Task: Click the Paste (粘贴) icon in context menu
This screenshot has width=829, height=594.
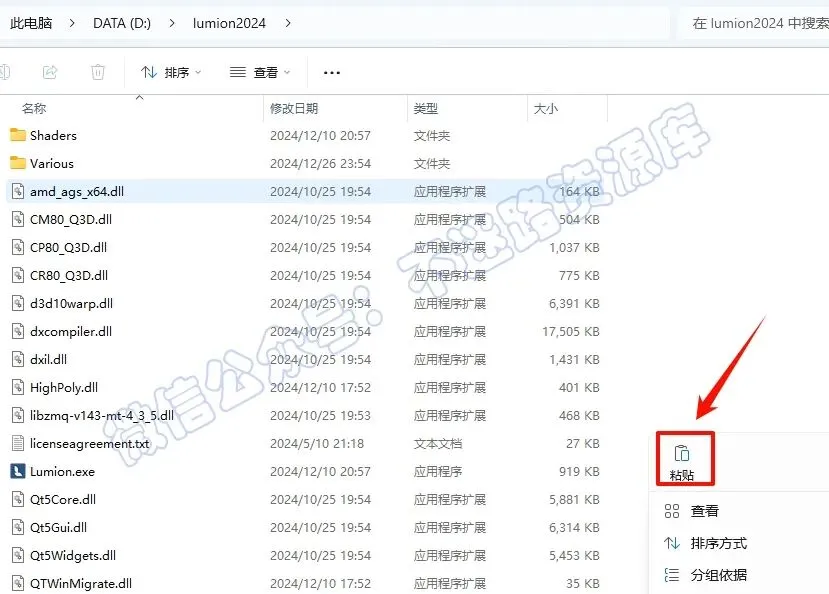Action: [x=681, y=454]
